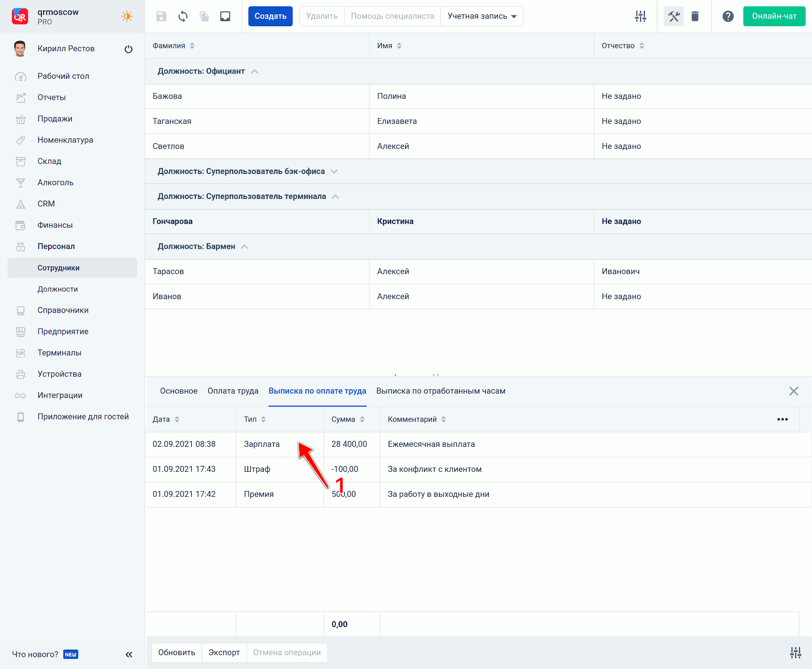Select the Сотрудники submenu item

coord(72,268)
